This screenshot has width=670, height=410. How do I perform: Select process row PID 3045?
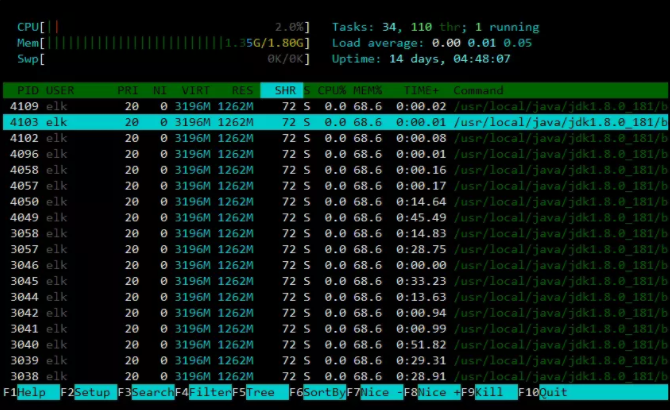[335, 281]
